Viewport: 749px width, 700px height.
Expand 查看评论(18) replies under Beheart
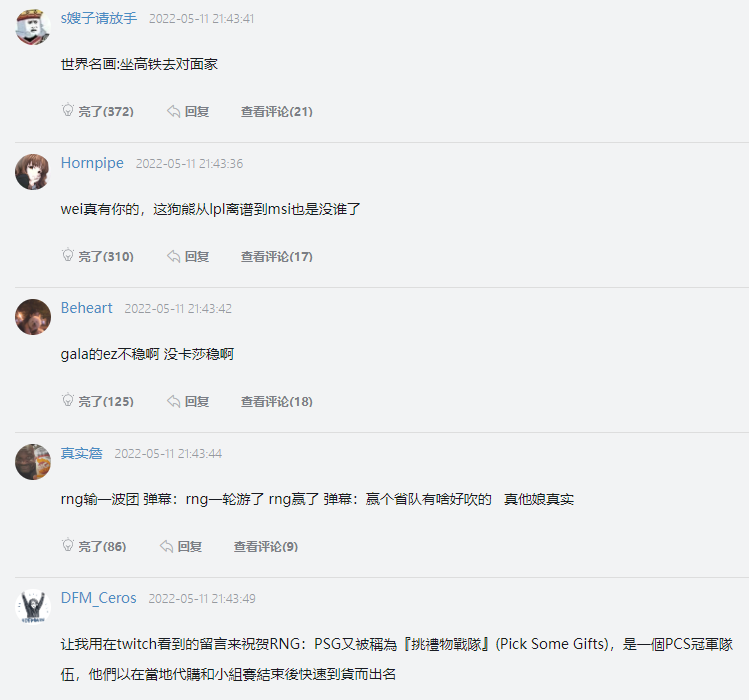tap(276, 401)
